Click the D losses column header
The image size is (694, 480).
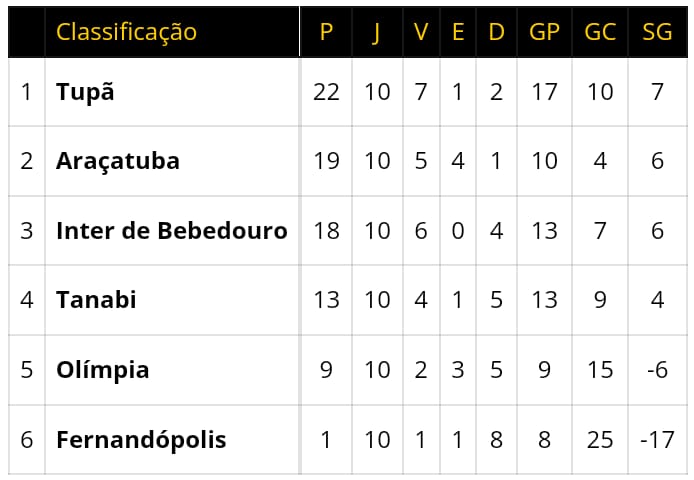(x=496, y=32)
